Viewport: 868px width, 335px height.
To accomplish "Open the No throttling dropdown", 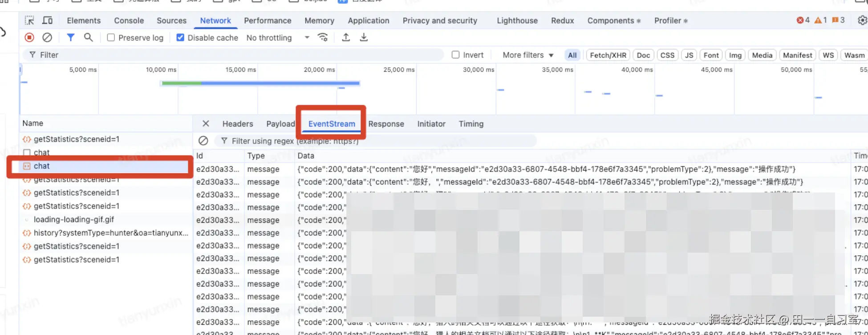I will (278, 37).
